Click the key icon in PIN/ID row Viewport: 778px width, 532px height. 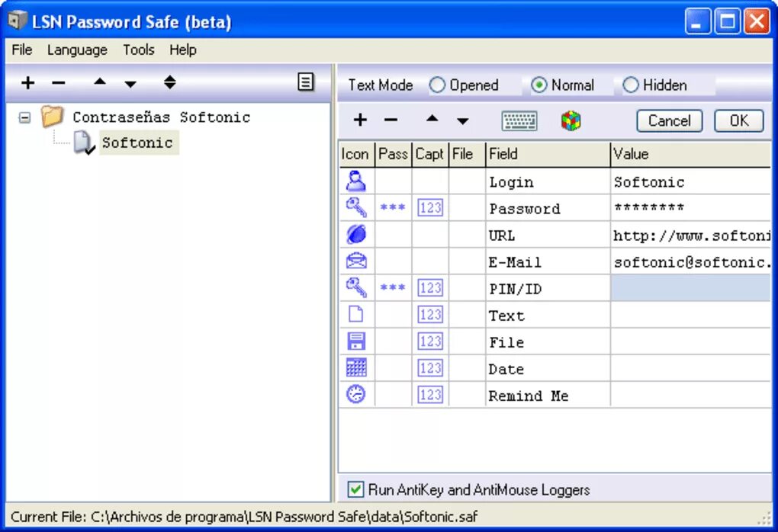(x=356, y=287)
